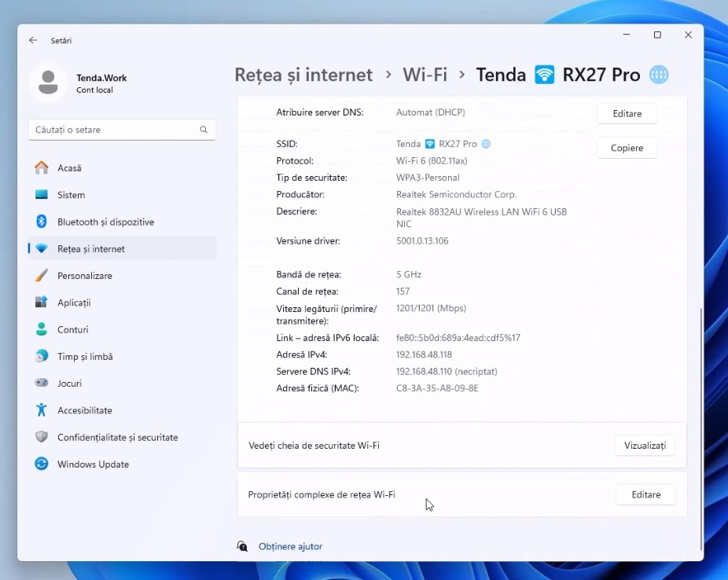Image resolution: width=728 pixels, height=580 pixels.
Task: Click the Acasă home icon
Action: (x=42, y=167)
